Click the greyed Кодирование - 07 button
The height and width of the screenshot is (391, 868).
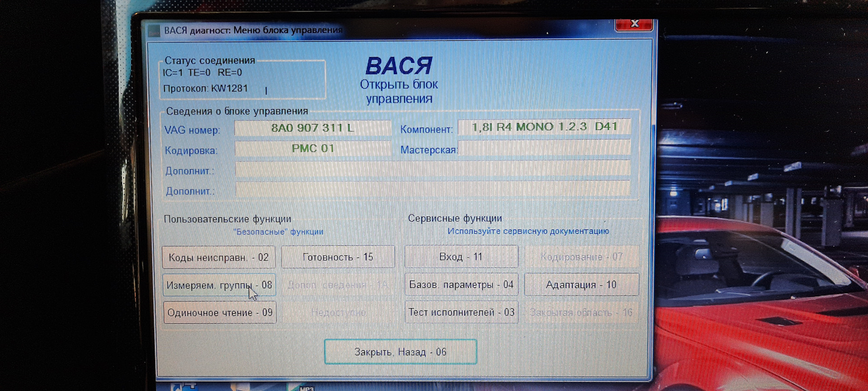(581, 257)
